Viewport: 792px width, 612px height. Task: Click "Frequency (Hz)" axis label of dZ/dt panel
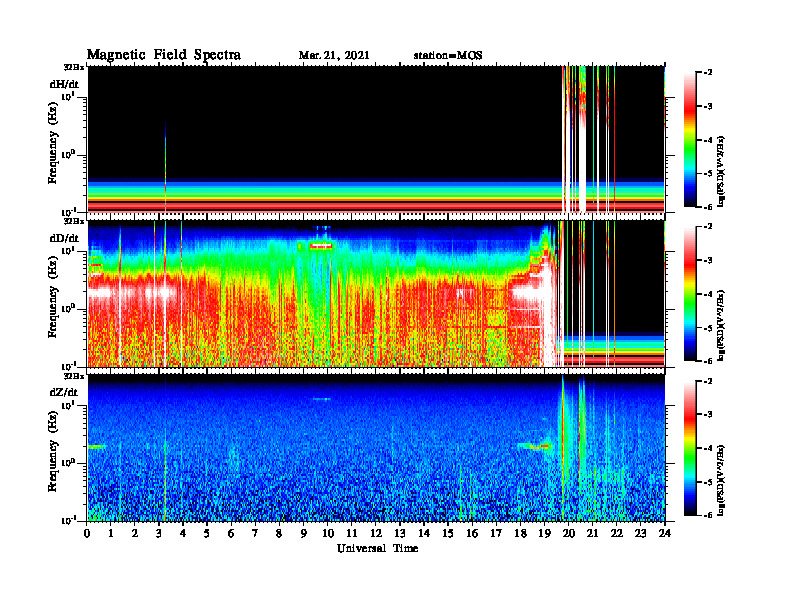click(53, 450)
